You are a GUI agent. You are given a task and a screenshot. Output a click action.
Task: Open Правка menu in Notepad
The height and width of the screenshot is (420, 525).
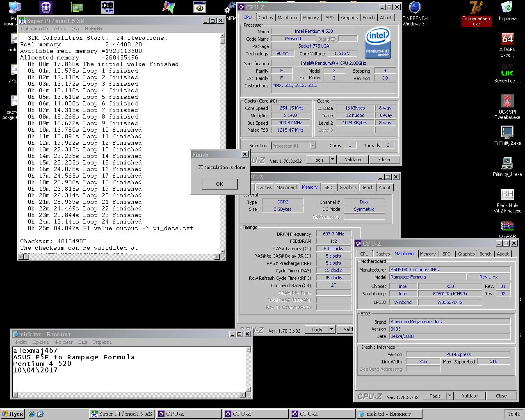point(40,342)
